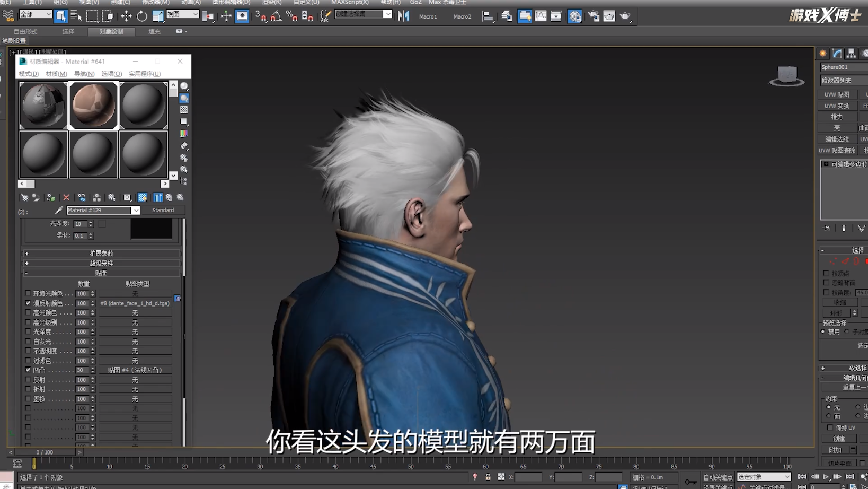
Task: Open the Modify panel tab icon
Action: click(x=837, y=54)
